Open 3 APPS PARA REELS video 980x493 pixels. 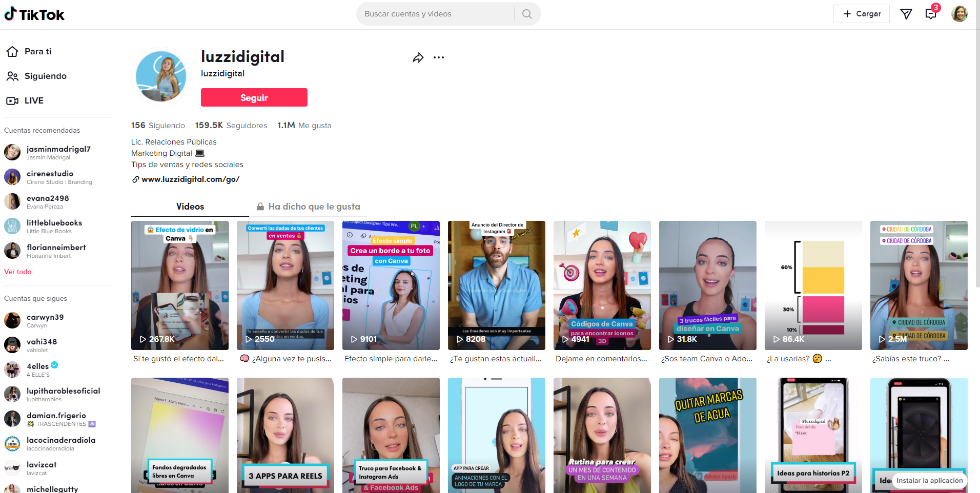[x=285, y=436]
